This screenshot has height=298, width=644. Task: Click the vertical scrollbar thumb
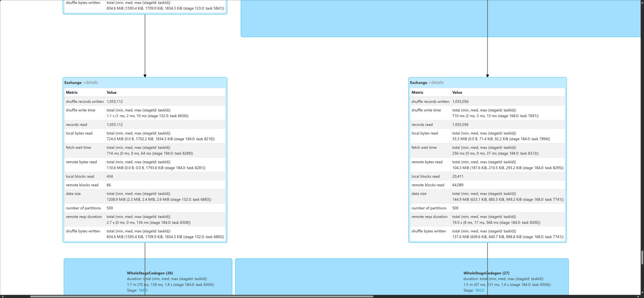[x=642, y=257]
